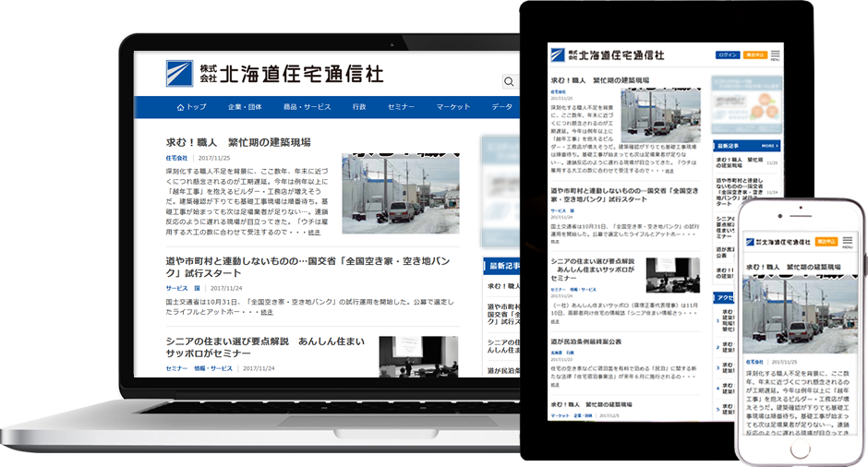
Task: Open tablet headline about 全国空き家・空き地バンク
Action: coord(624,195)
